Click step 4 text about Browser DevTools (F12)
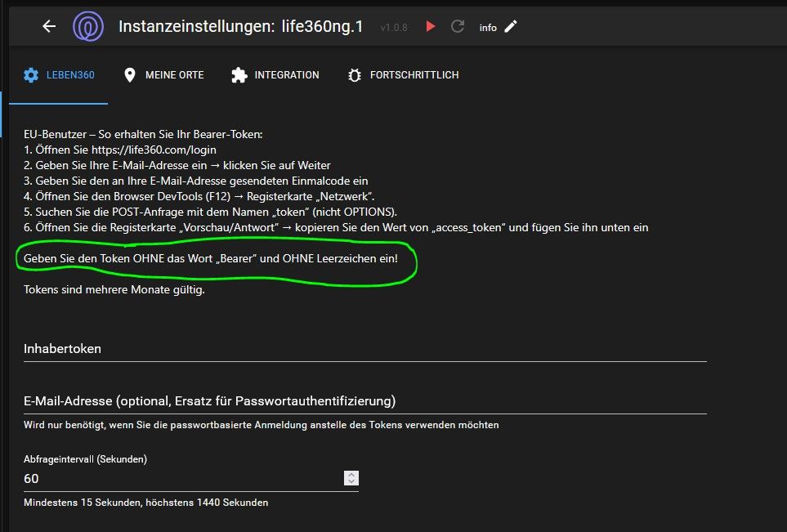 [x=199, y=196]
